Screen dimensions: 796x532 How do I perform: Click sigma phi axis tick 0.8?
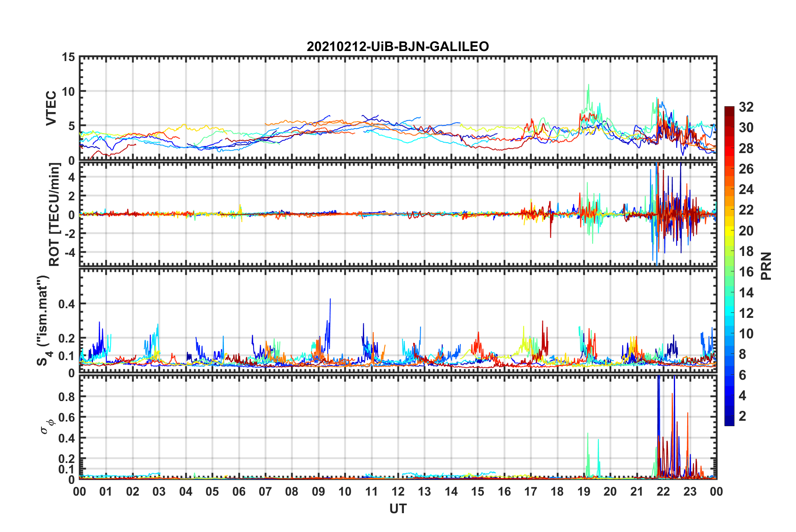(67, 396)
